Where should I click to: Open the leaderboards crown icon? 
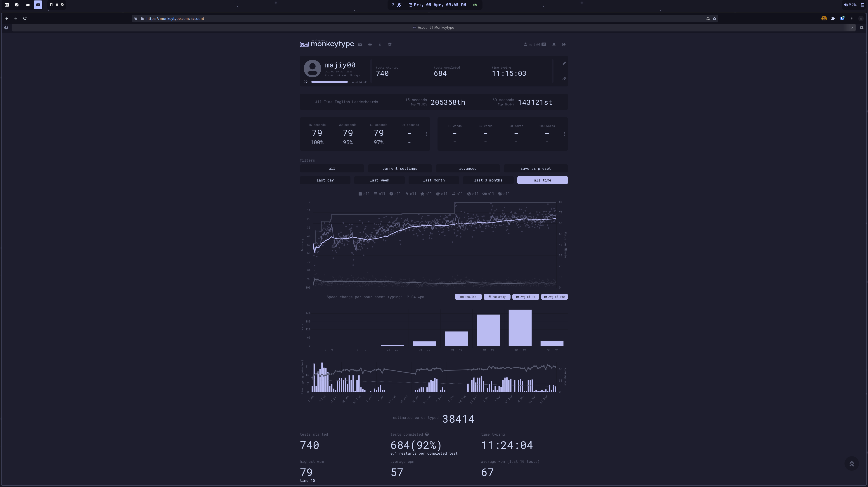point(370,45)
